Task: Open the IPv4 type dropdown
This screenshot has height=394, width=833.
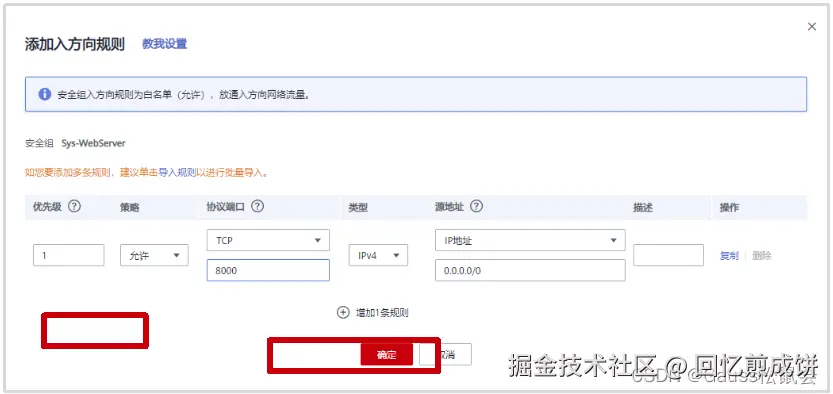Action: pyautogui.click(x=378, y=255)
